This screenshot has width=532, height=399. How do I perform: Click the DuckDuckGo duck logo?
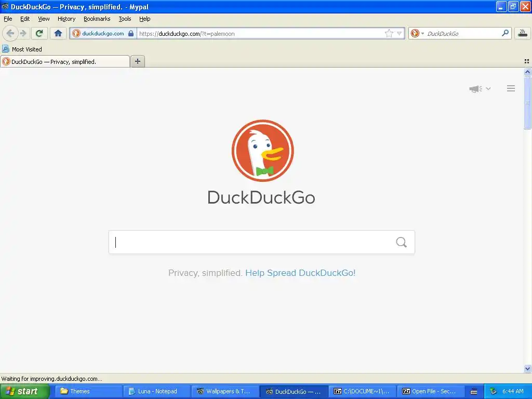click(x=262, y=151)
